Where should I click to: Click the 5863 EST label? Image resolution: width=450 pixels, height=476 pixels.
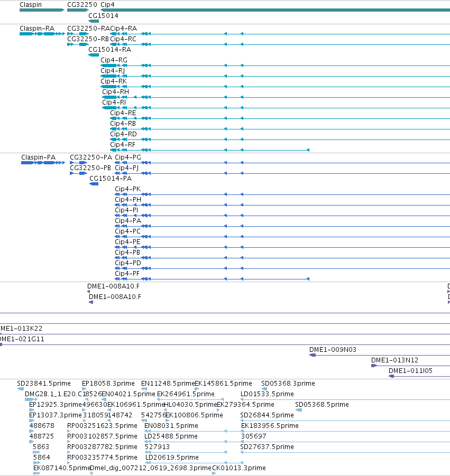point(41,447)
